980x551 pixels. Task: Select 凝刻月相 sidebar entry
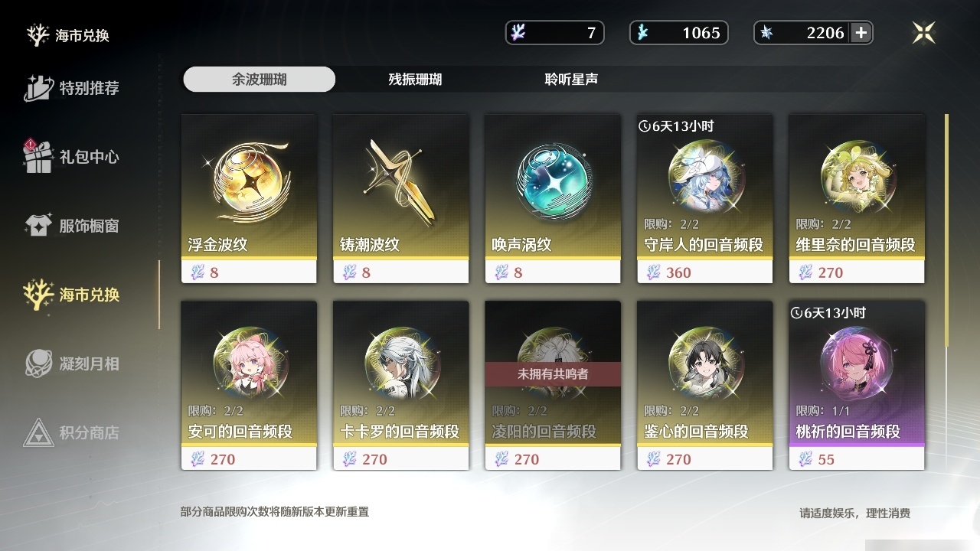73,364
